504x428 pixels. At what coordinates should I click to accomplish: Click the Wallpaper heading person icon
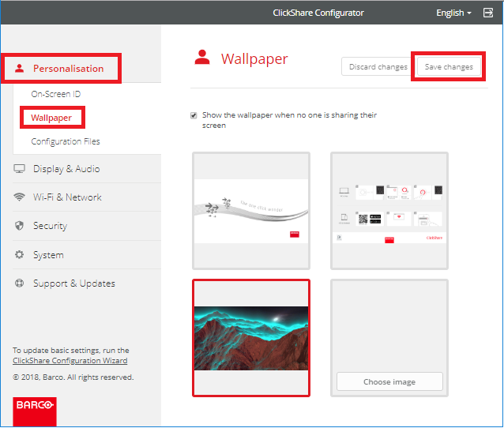[x=202, y=57]
